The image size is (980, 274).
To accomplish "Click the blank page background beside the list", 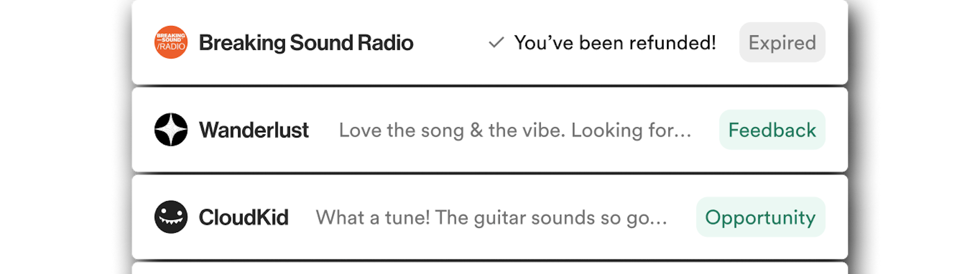I will (60, 136).
